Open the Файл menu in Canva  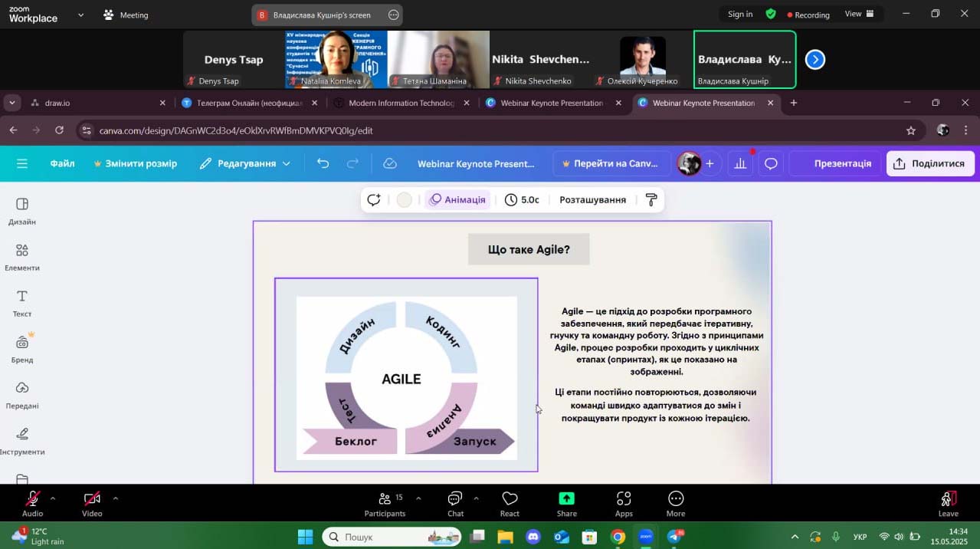[63, 163]
